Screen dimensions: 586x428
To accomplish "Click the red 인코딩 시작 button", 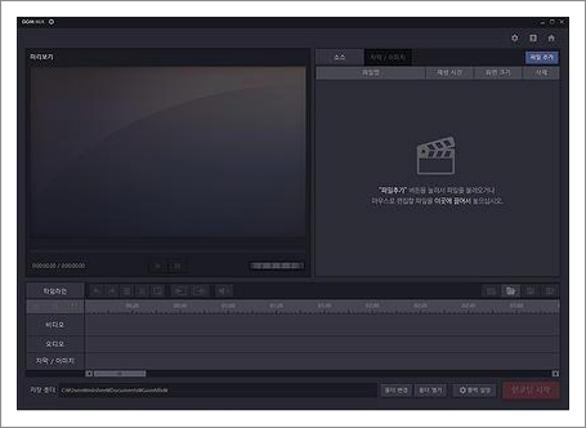I will (531, 390).
